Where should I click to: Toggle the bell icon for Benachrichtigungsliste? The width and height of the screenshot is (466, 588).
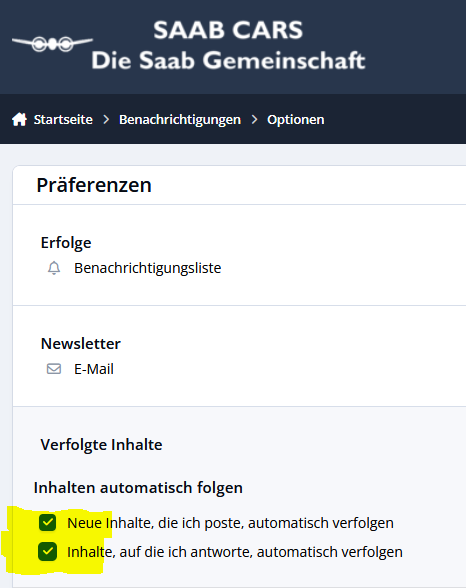click(x=54, y=268)
